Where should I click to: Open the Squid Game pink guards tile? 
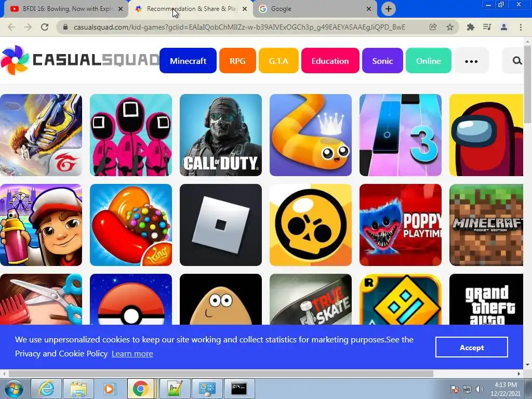pos(130,135)
